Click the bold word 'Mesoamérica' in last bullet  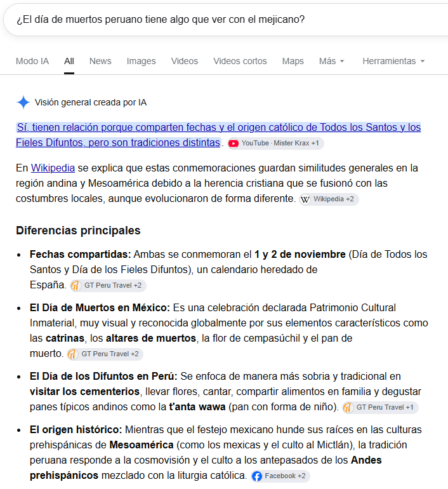[x=142, y=445]
